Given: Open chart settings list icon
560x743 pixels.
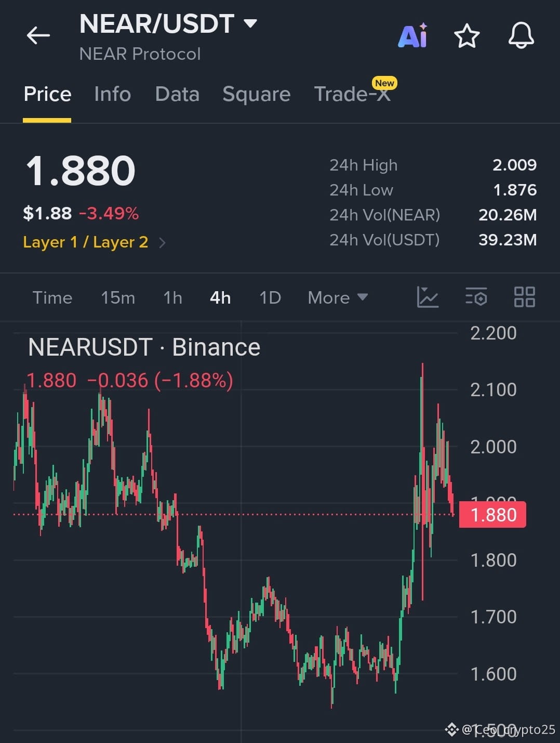Looking at the screenshot, I should pos(476,297).
